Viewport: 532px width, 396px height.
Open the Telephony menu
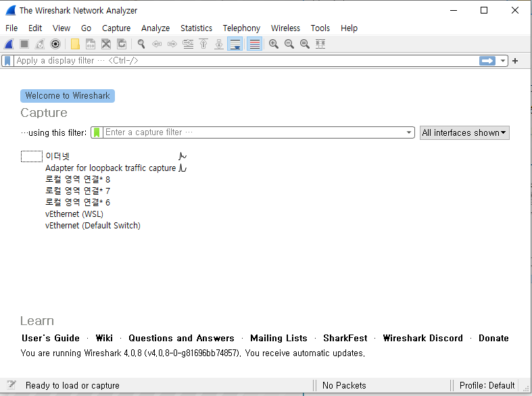click(x=241, y=28)
